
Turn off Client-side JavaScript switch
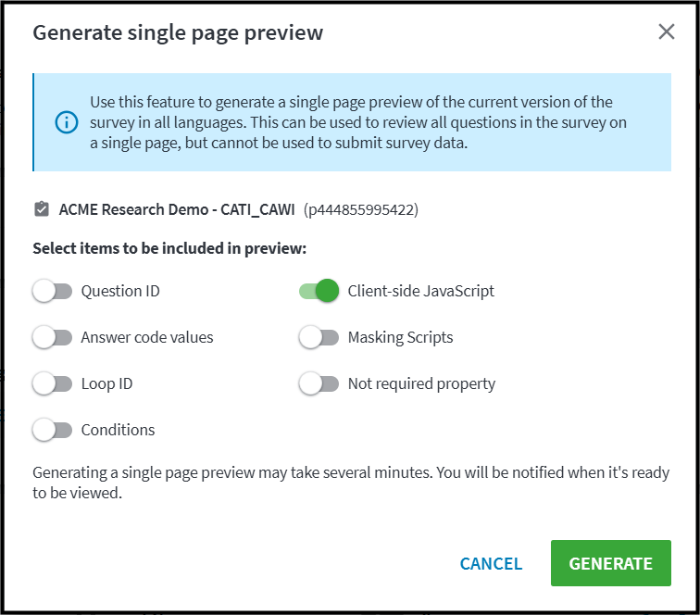pos(319,291)
